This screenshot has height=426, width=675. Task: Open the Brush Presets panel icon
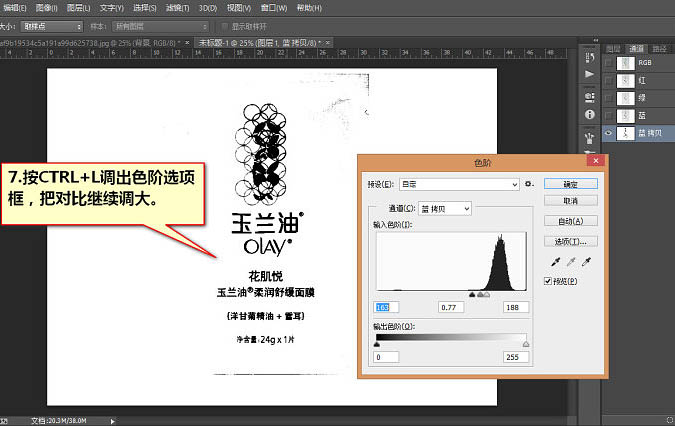coord(590,138)
